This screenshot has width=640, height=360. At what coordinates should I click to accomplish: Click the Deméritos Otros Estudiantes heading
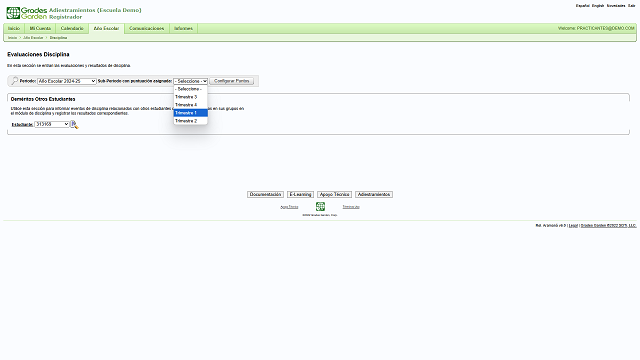43,99
